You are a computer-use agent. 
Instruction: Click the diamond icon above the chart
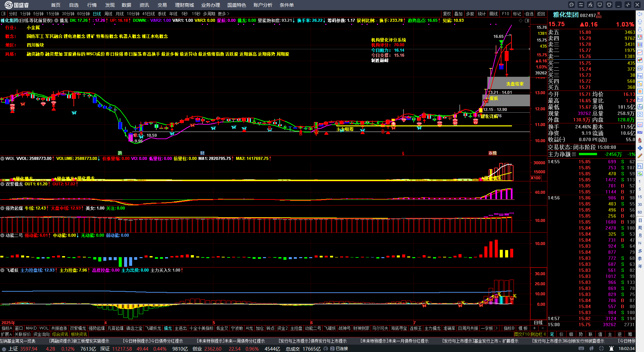521,20
